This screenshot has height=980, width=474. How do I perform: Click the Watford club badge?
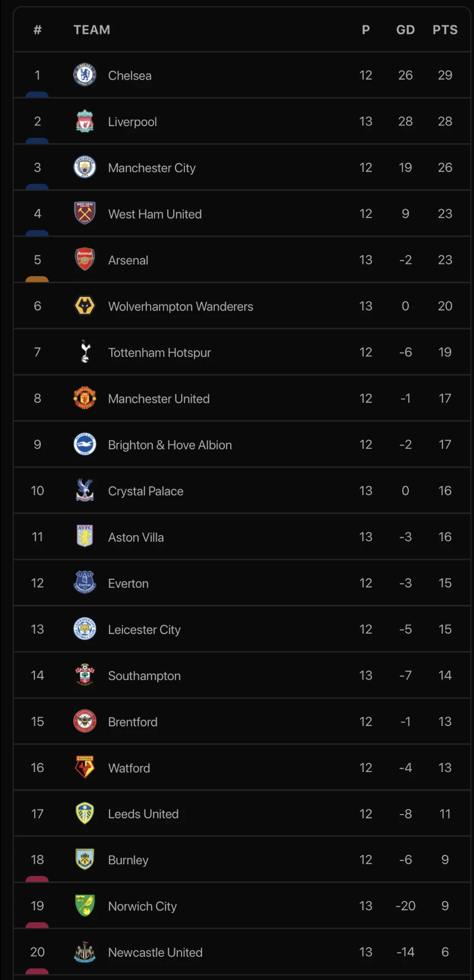point(85,768)
